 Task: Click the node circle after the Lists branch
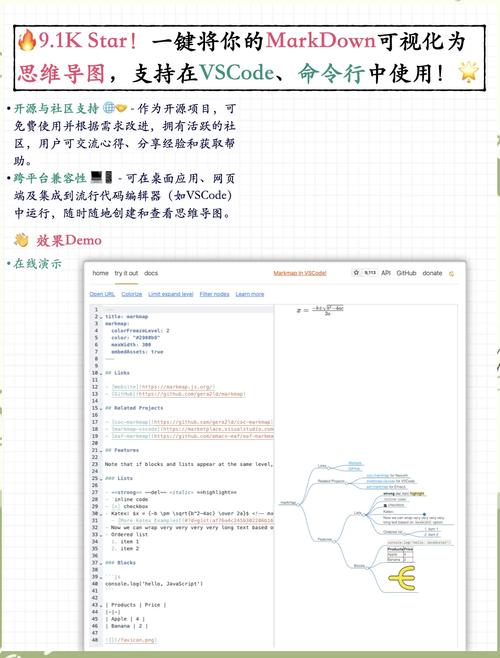pyautogui.click(x=363, y=515)
